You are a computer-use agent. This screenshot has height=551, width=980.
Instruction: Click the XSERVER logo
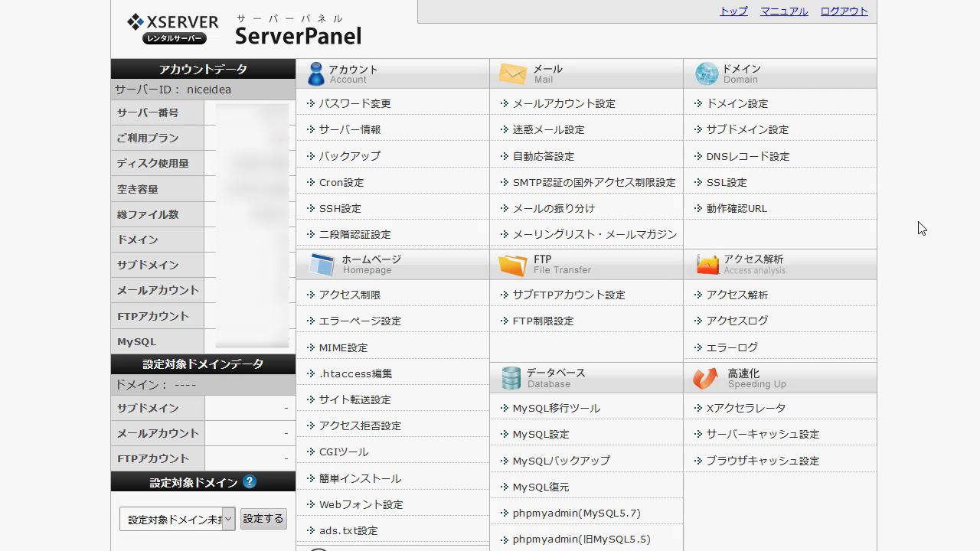pos(173,29)
